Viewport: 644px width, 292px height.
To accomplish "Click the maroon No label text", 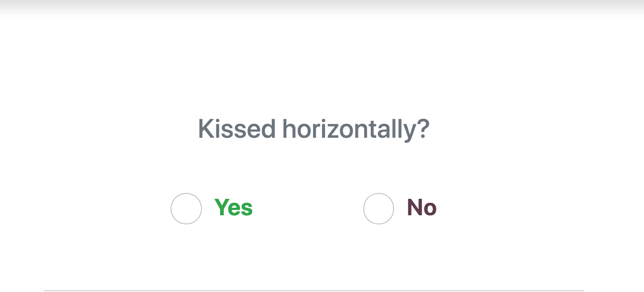I will (x=422, y=207).
